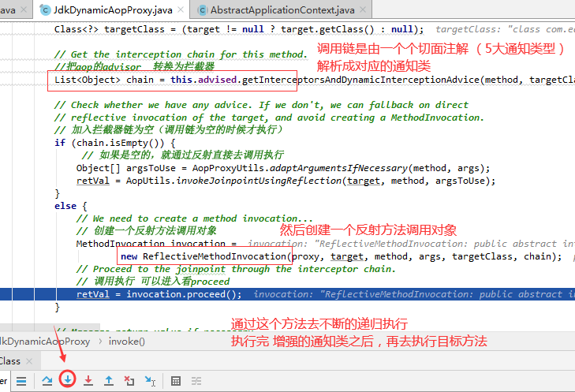This screenshot has width=575, height=392.
Task: Close the AbstractApplicationContext.java tab
Action: [x=363, y=10]
